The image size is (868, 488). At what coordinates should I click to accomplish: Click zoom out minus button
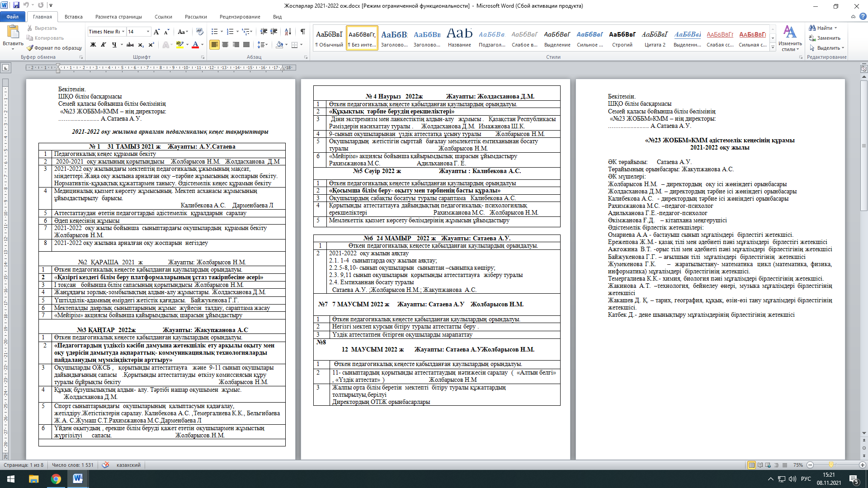coord(810,465)
